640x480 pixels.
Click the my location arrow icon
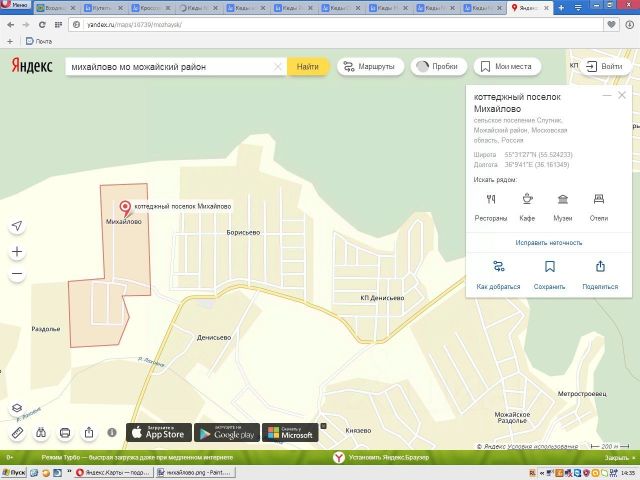tap(17, 225)
